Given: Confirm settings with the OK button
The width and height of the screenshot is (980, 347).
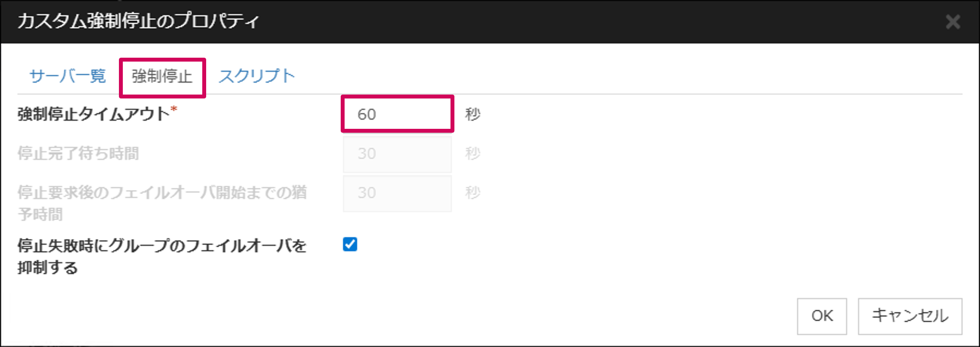Looking at the screenshot, I should (x=822, y=316).
